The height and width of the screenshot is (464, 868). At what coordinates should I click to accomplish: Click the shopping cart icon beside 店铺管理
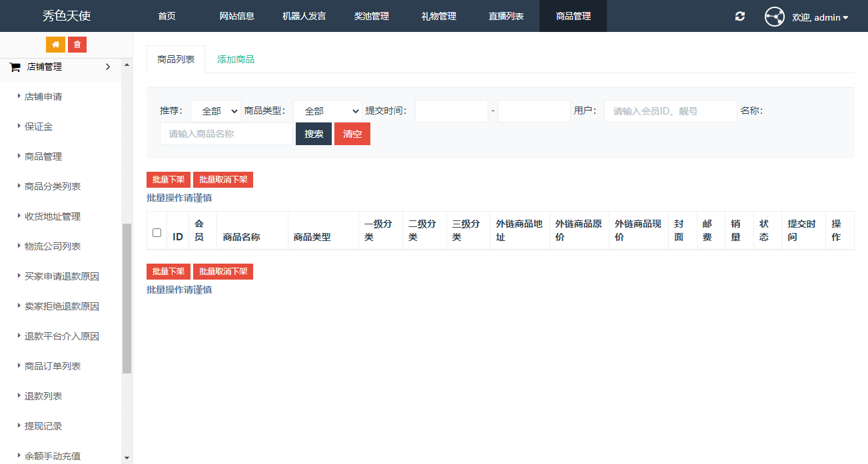(15, 67)
